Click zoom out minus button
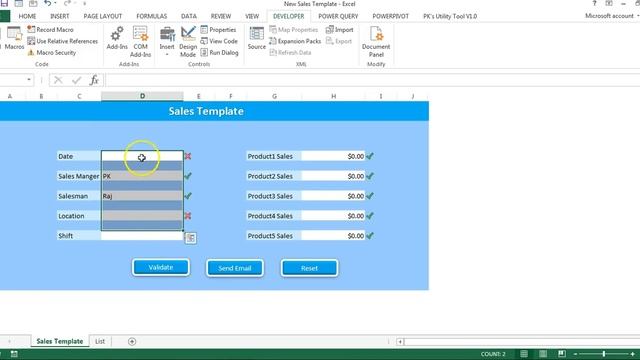 (x=576, y=354)
